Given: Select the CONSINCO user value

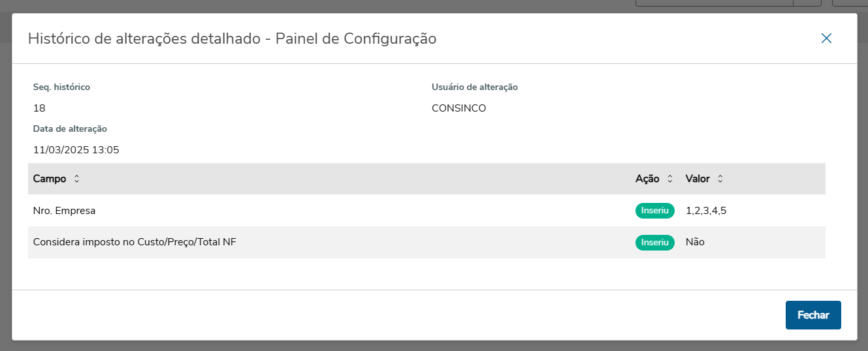Looking at the screenshot, I should [x=458, y=108].
